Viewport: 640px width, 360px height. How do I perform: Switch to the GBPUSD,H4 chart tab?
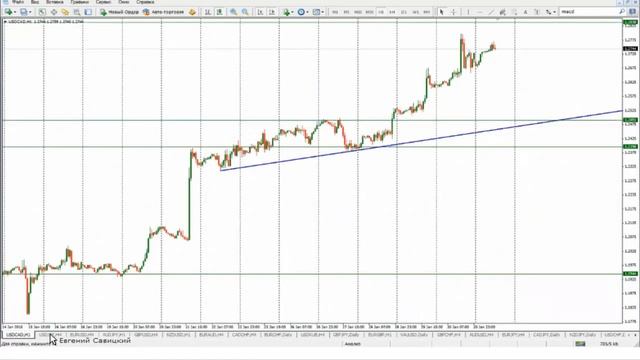[146, 335]
